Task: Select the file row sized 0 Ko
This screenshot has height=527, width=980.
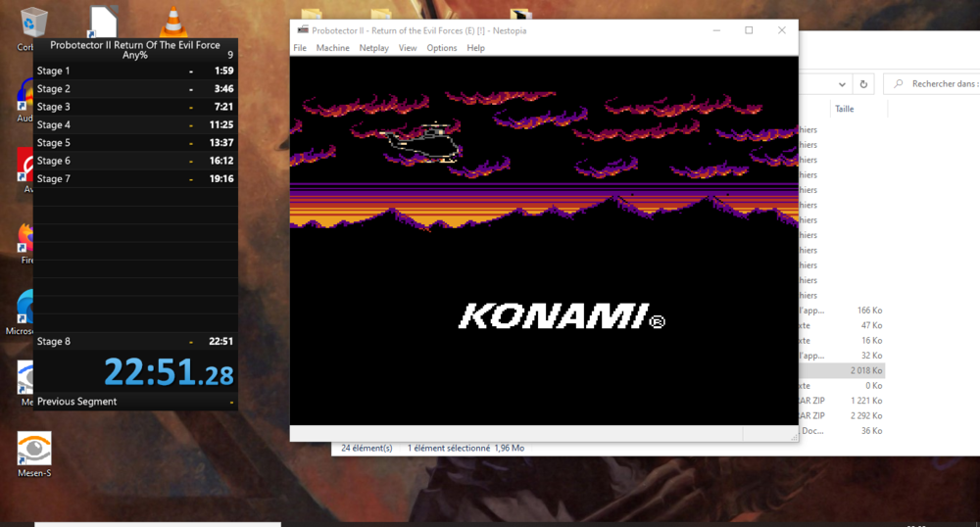Action: 842,385
